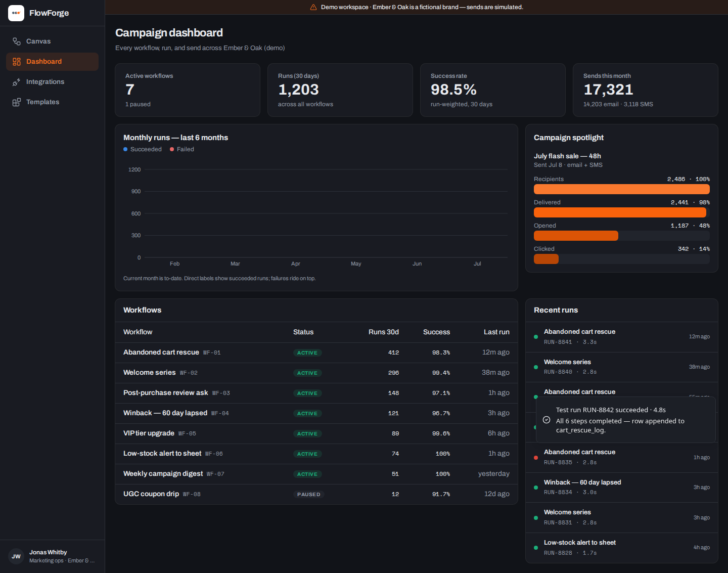Open recent run RUN-8840
The height and width of the screenshot is (573, 728).
click(x=622, y=367)
